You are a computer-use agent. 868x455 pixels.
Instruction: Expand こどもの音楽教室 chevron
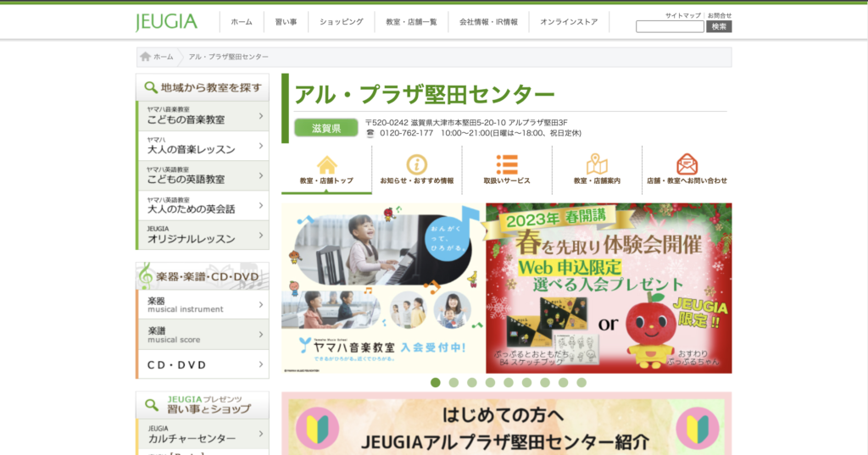pos(261,116)
